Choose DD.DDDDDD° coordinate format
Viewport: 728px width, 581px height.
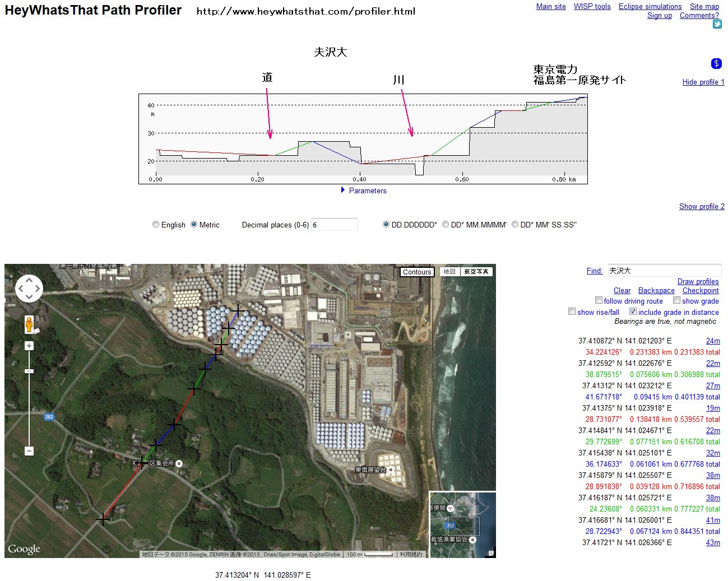pos(386,224)
